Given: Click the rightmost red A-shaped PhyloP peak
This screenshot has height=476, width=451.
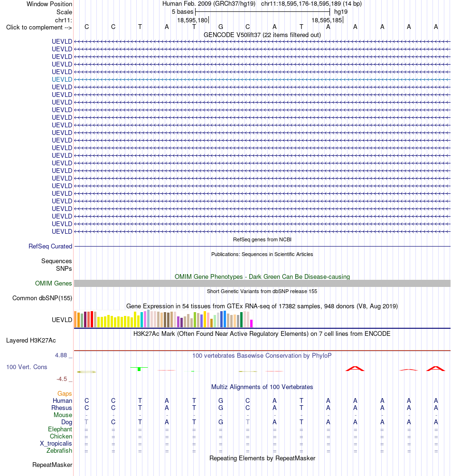Looking at the screenshot, I should click(x=435, y=369).
